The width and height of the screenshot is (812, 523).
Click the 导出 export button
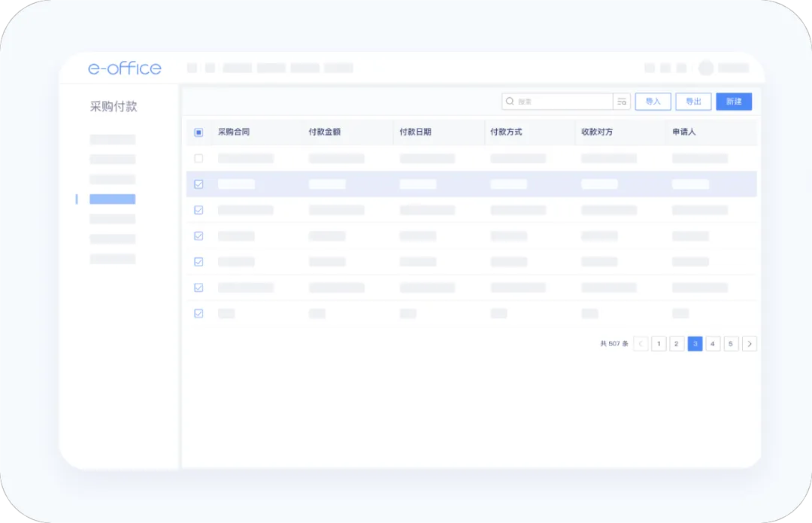pos(693,102)
